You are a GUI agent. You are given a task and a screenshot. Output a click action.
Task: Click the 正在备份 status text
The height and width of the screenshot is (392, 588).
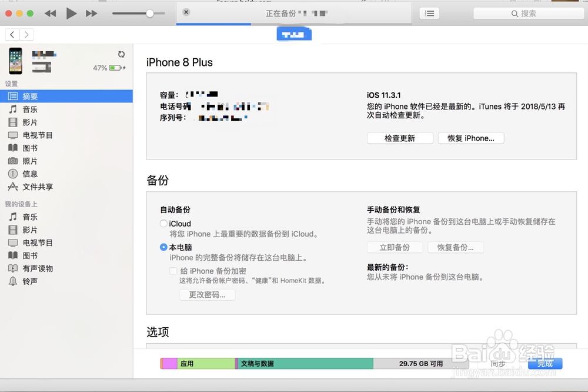tap(281, 14)
